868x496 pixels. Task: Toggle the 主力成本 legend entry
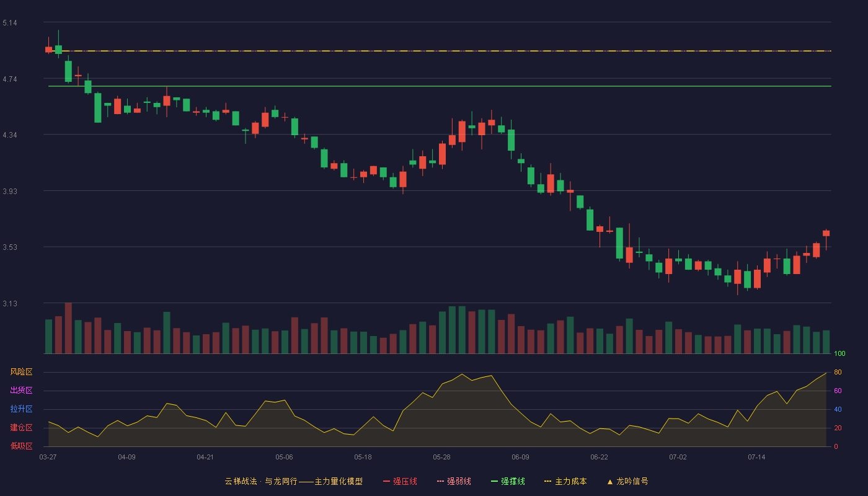click(x=565, y=481)
